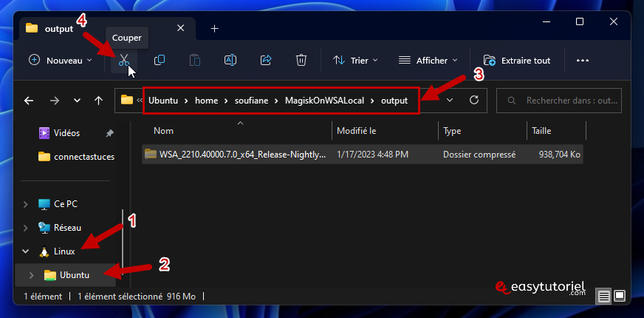This screenshot has width=644, height=318.
Task: Expand the Ubuntu tree node
Action: pyautogui.click(x=31, y=275)
